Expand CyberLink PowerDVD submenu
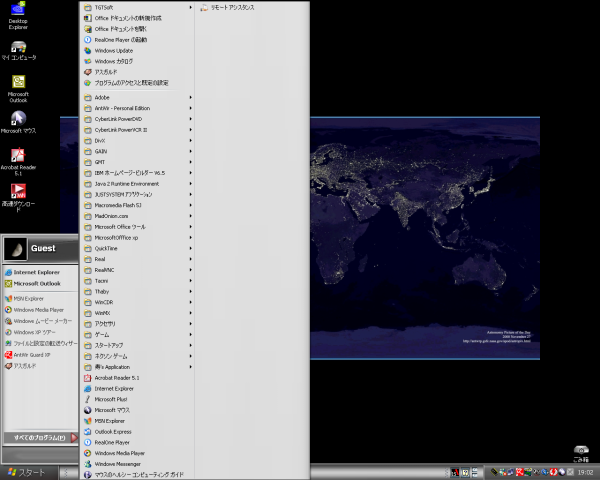Viewport: 600px width, 480px height. pos(138,119)
